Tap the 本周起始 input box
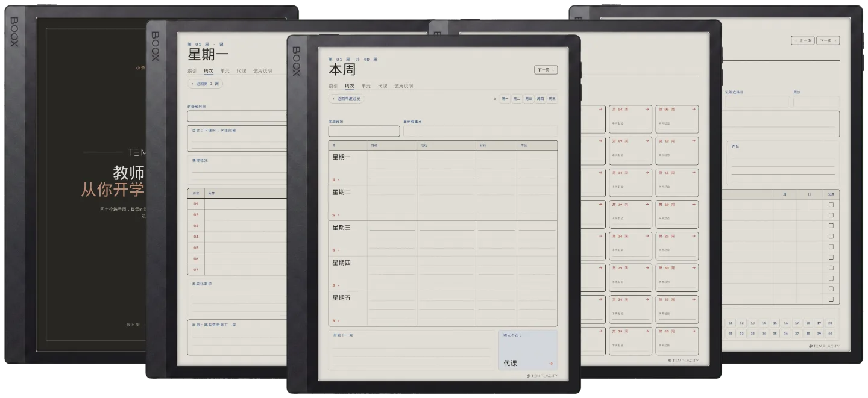The height and width of the screenshot is (398, 868). 364,131
